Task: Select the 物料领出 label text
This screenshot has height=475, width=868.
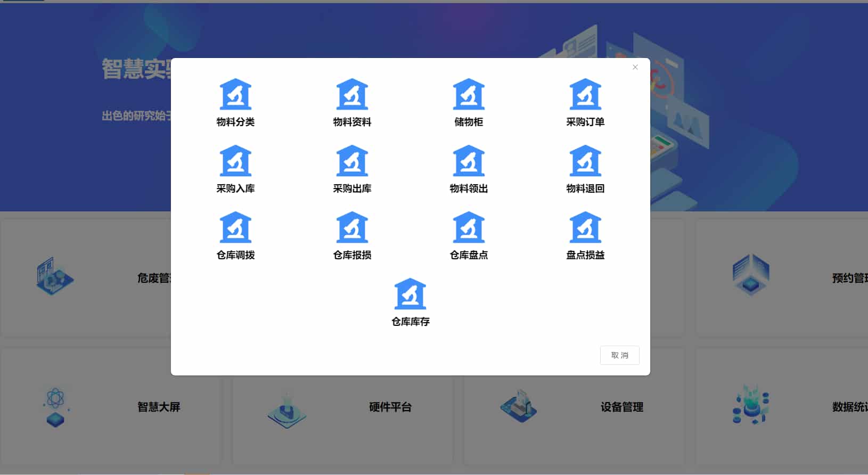Action: (x=469, y=189)
